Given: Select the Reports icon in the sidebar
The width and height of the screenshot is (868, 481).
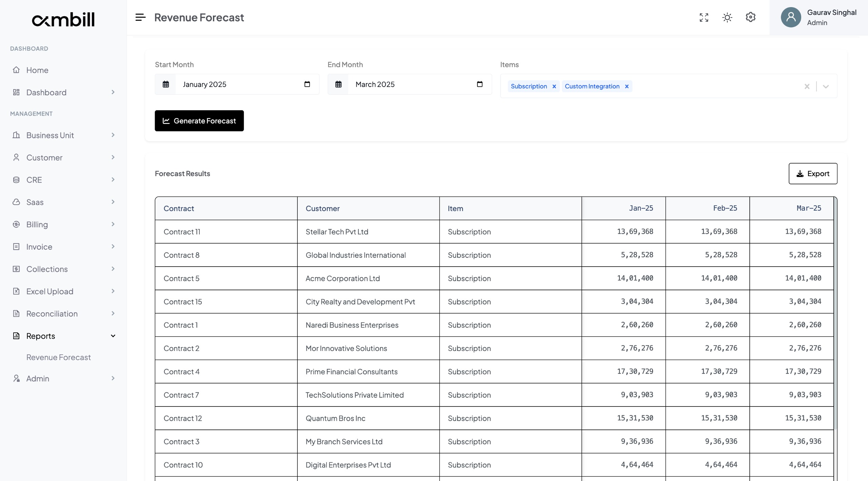Looking at the screenshot, I should pos(17,336).
